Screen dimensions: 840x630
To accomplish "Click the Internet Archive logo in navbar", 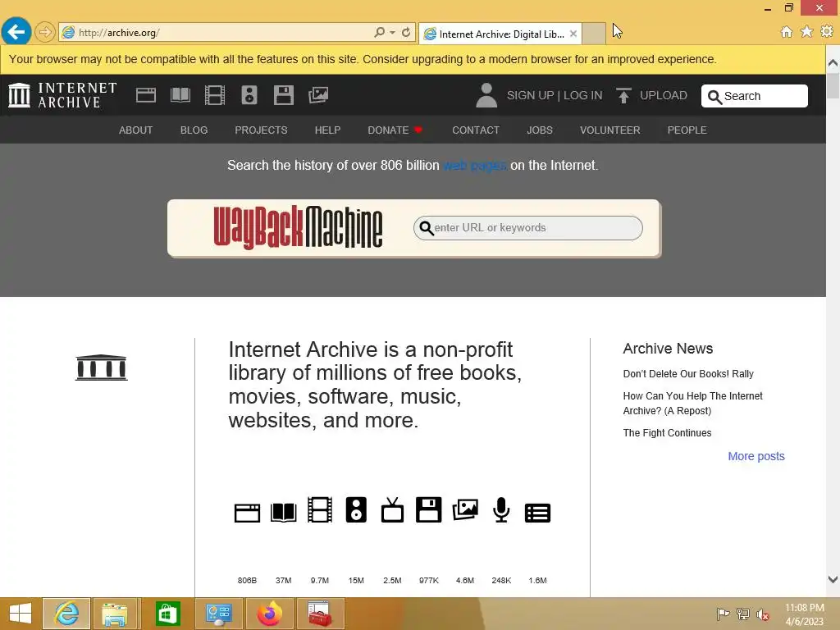I will [62, 95].
